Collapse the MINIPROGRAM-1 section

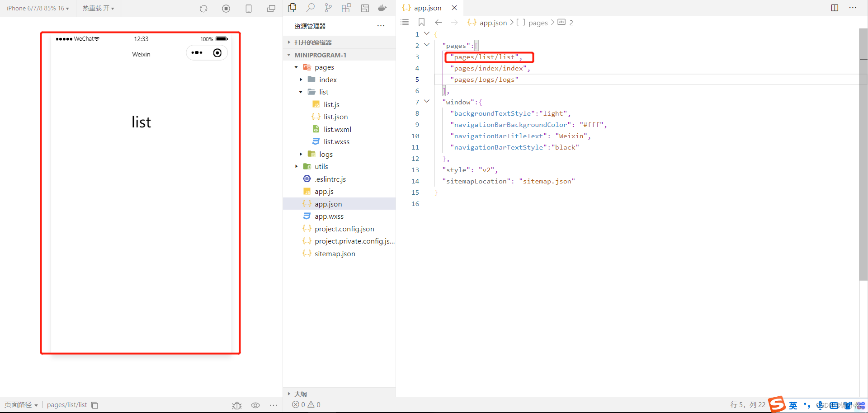pyautogui.click(x=339, y=55)
